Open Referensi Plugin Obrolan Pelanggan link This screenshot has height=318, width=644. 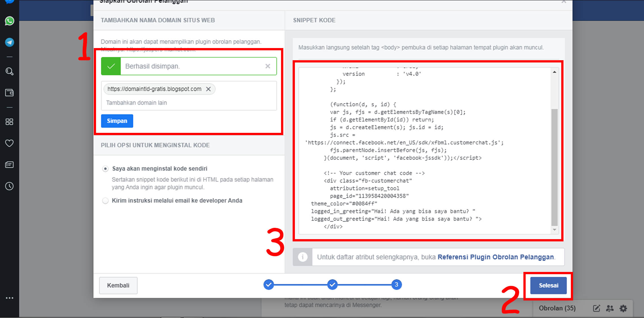(495, 257)
